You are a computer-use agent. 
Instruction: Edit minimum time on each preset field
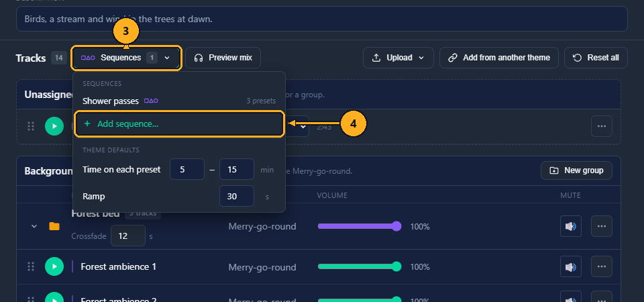pos(187,169)
